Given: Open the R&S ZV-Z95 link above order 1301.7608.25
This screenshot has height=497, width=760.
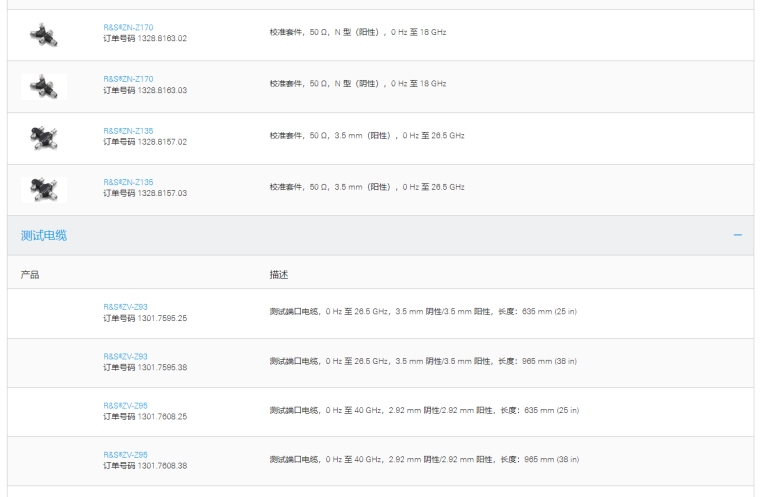Looking at the screenshot, I should [126, 405].
